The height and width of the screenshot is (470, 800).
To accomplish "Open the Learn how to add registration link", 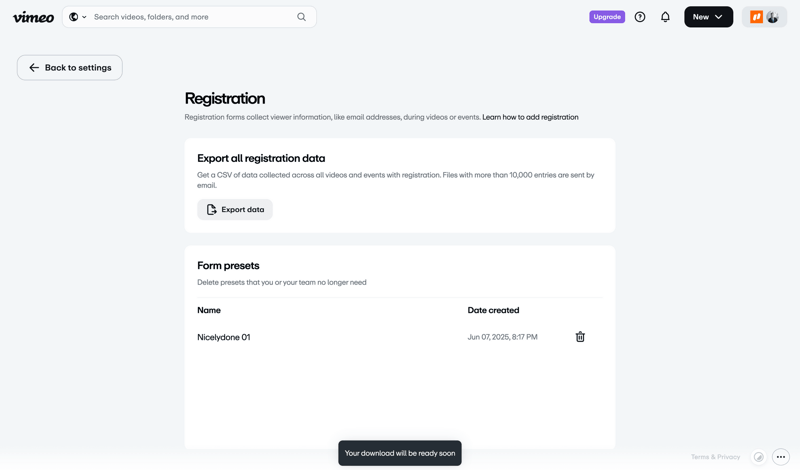I will 530,117.
